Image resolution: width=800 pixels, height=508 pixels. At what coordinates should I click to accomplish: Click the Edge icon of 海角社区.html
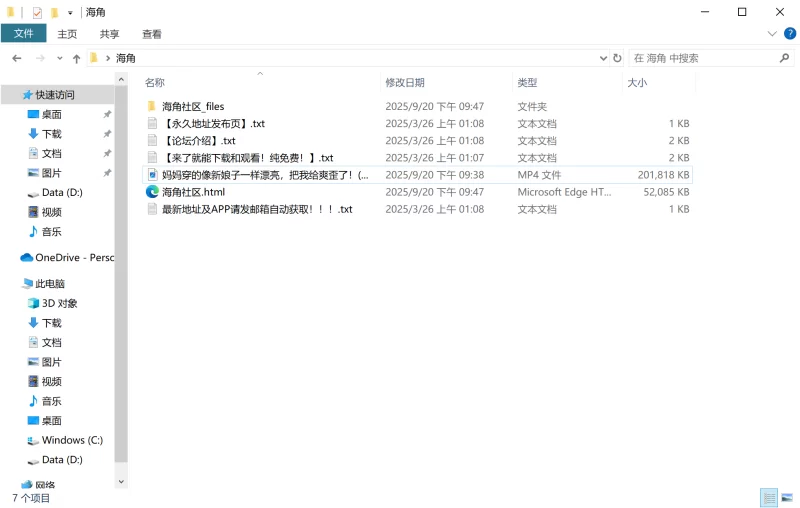tap(152, 192)
